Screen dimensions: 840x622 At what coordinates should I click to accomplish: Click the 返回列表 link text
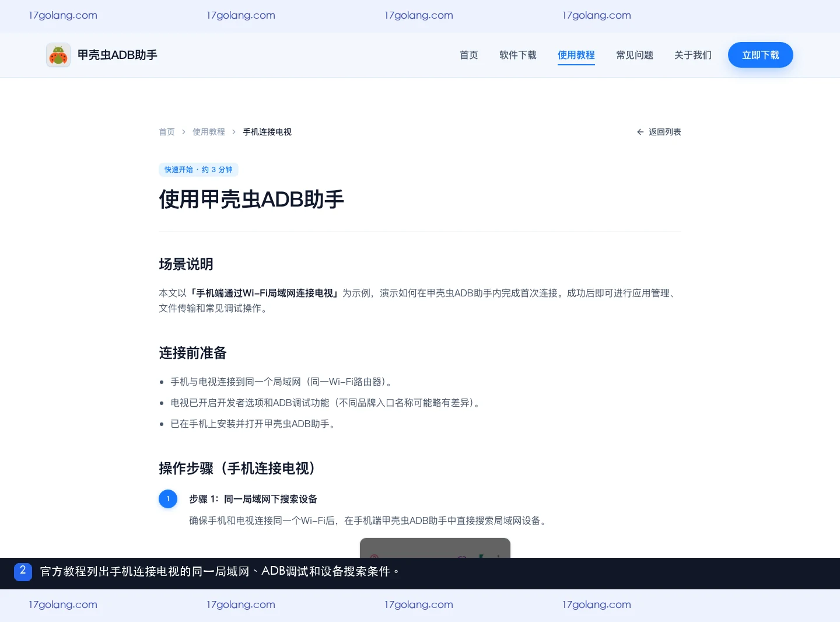point(665,132)
